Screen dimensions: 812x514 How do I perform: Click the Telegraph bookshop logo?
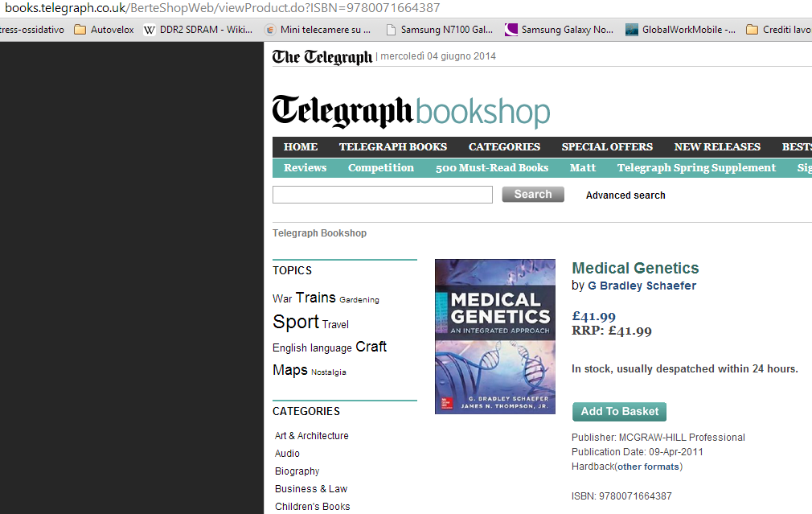click(x=411, y=111)
